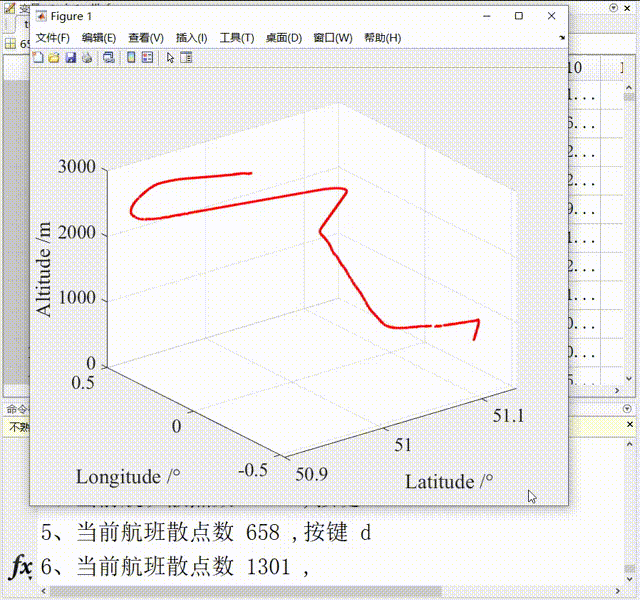This screenshot has height=600, width=640.
Task: Open the 文件(F) menu
Action: point(53,38)
